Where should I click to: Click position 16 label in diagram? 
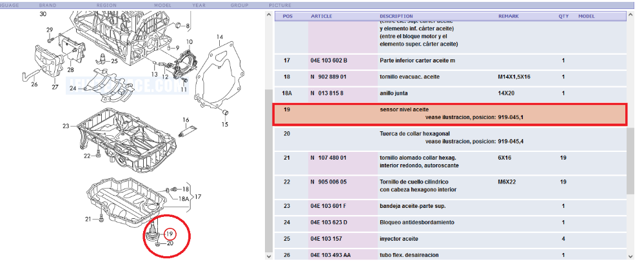tap(186, 120)
